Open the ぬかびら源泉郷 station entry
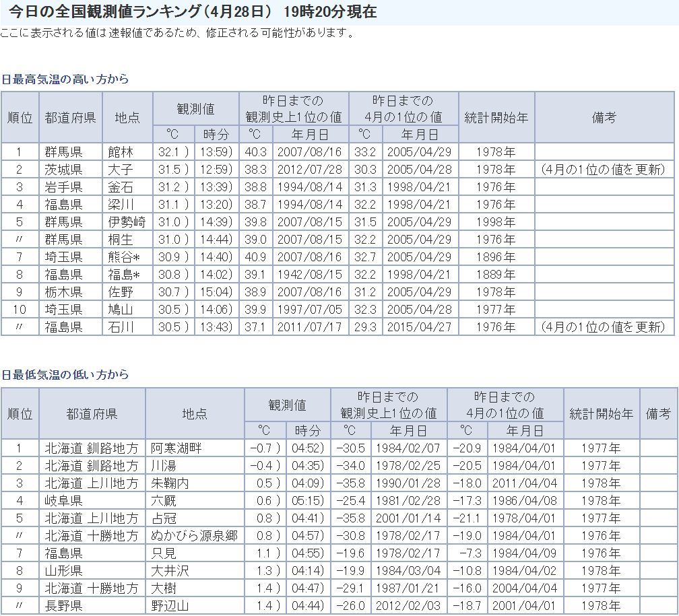 pyautogui.click(x=194, y=536)
